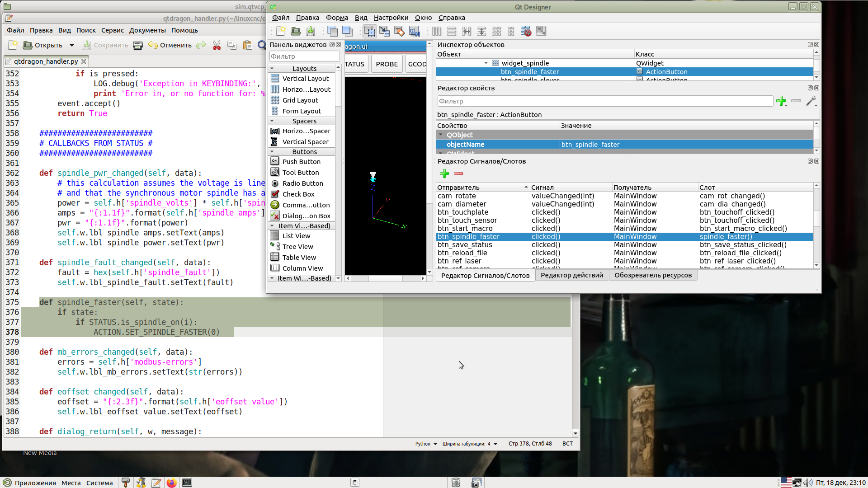Collapse the QObject property group

(x=441, y=135)
